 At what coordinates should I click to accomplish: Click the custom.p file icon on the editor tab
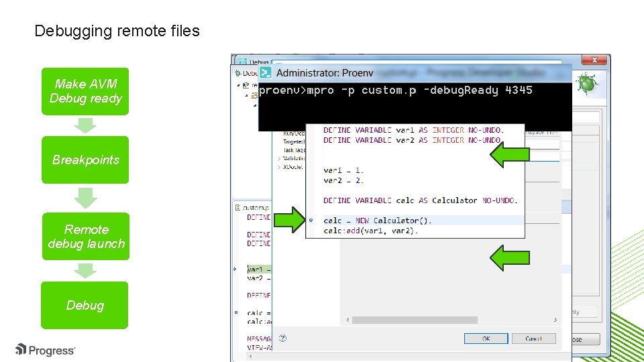click(x=237, y=207)
